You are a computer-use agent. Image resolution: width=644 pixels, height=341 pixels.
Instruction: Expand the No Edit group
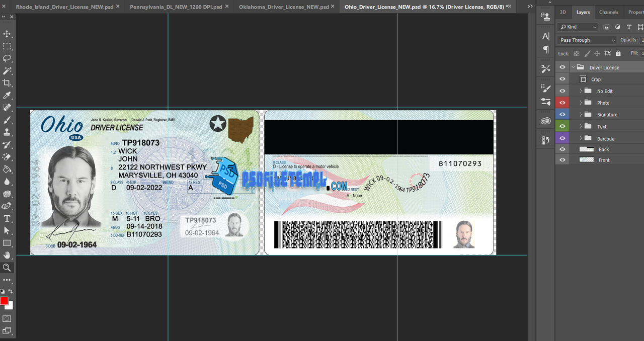[581, 91]
